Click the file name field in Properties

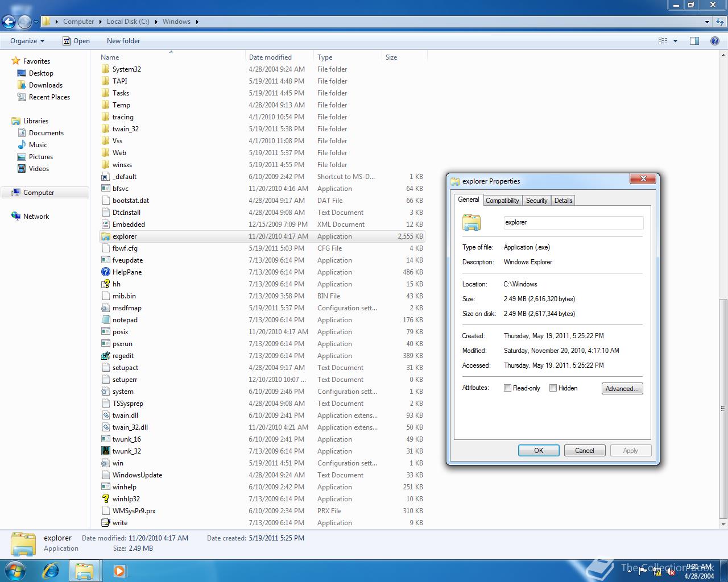click(x=573, y=222)
